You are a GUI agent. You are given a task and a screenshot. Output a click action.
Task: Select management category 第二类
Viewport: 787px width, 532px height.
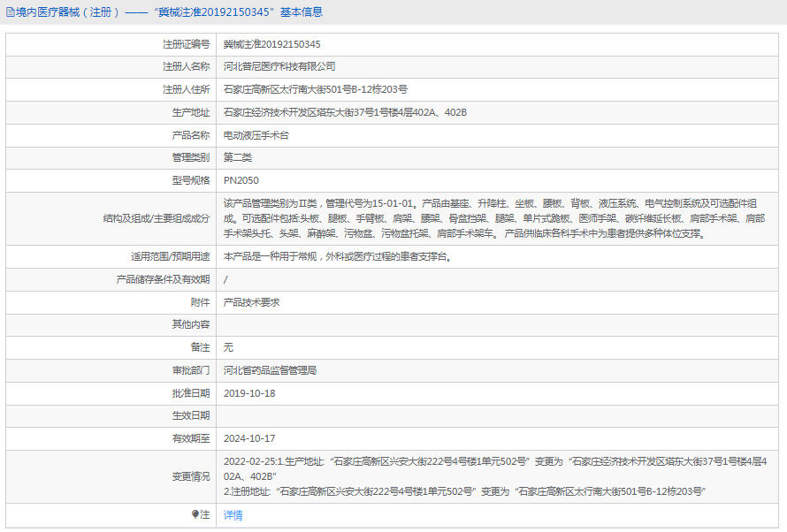click(237, 157)
